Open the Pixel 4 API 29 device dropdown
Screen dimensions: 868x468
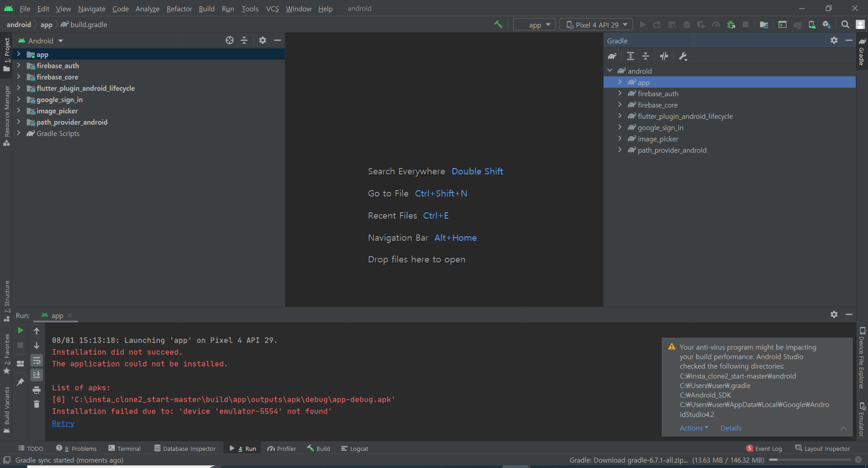tap(597, 25)
